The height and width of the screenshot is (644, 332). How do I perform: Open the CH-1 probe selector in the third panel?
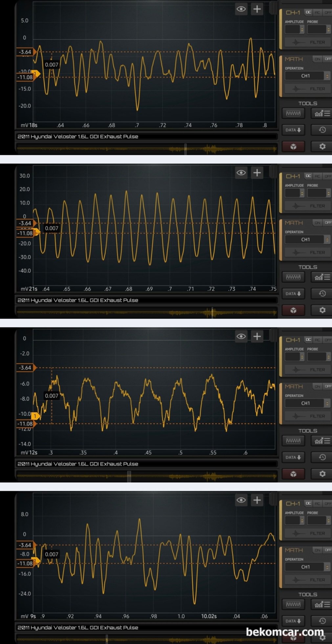point(319,357)
